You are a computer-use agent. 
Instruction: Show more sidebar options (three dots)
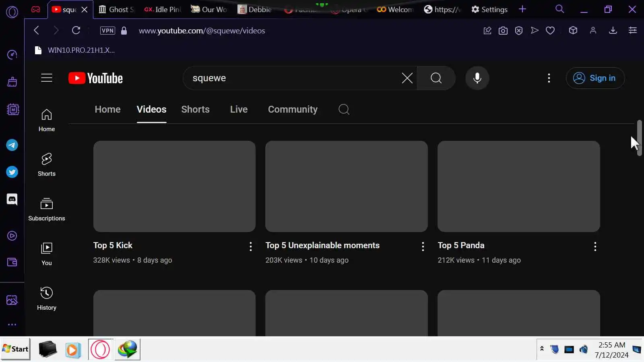(12, 325)
